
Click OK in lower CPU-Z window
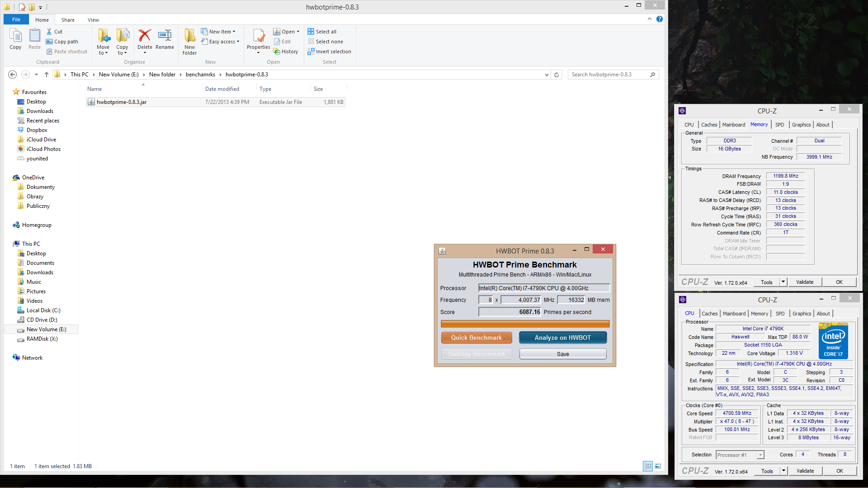840,471
